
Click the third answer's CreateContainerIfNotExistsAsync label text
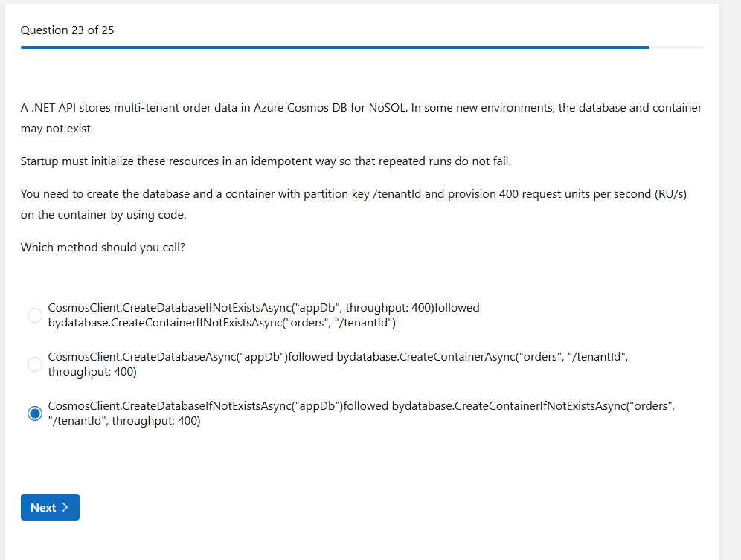tap(533, 406)
